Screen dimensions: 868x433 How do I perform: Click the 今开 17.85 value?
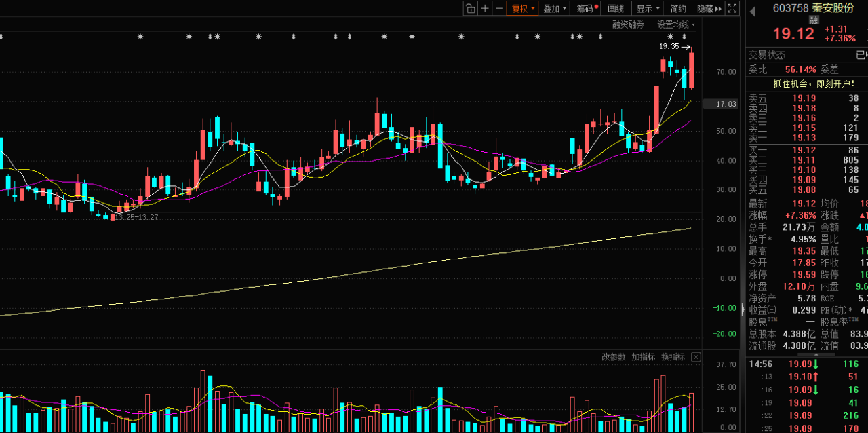point(804,263)
